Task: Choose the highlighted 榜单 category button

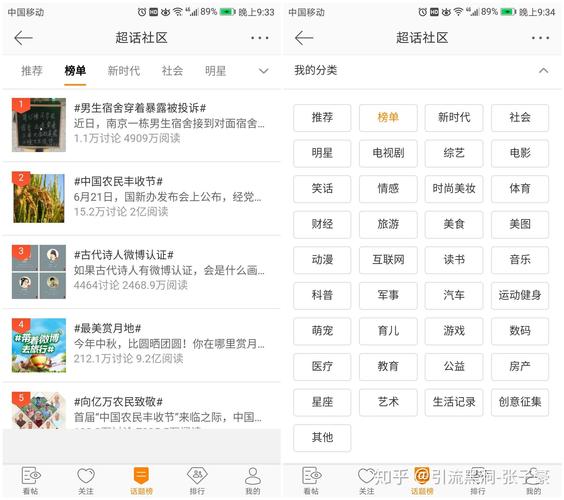Action: pos(388,118)
